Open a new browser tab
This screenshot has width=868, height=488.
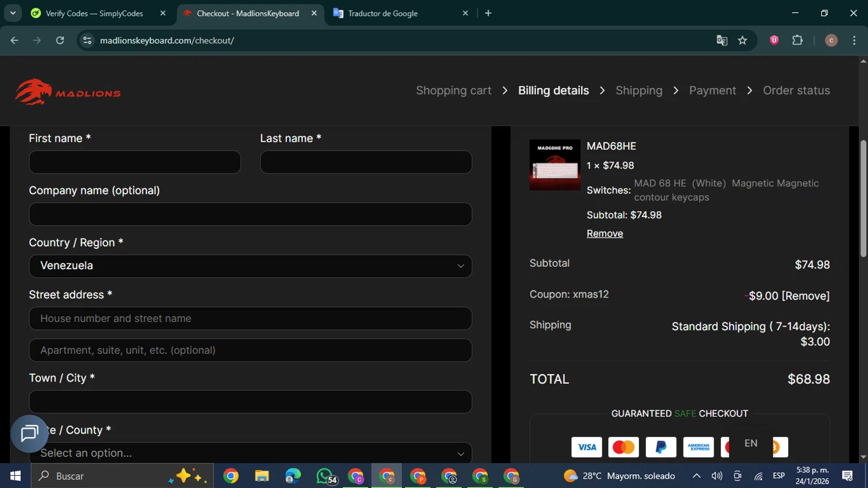tap(488, 13)
